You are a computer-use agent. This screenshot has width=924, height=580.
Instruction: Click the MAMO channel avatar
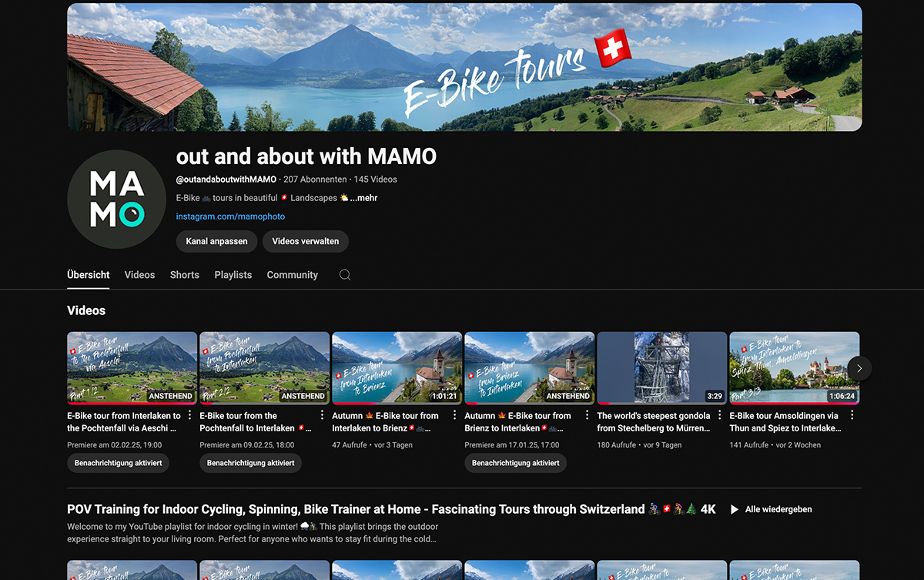point(116,199)
